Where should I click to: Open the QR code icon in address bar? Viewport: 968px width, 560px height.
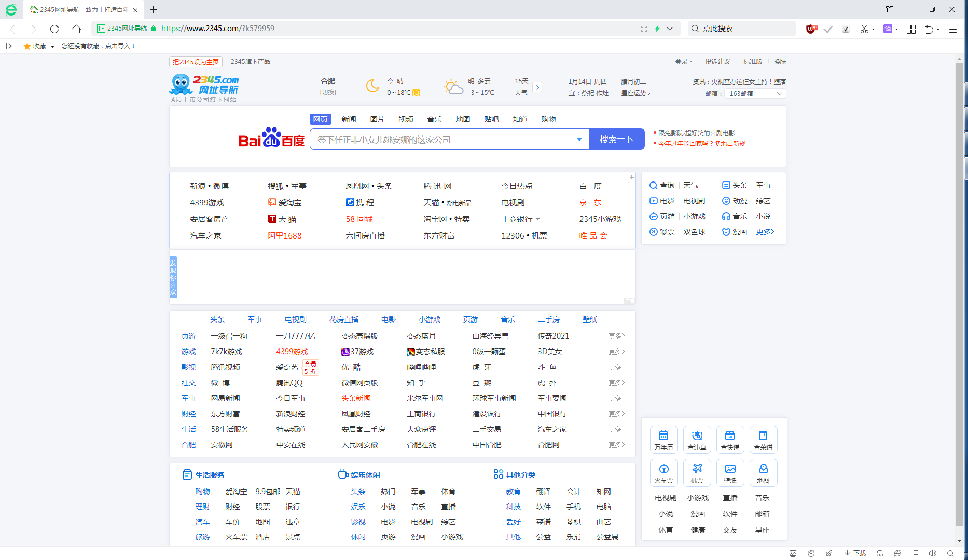(644, 29)
